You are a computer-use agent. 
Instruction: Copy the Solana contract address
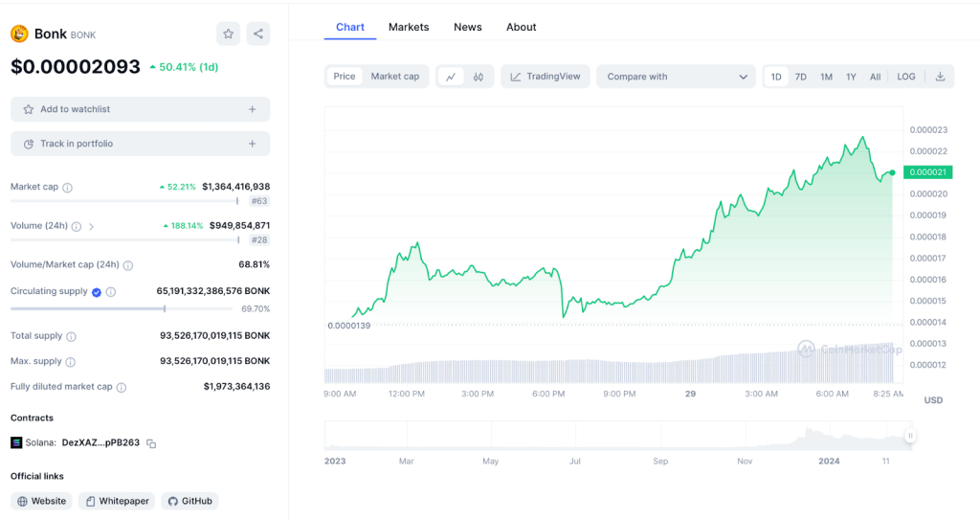coord(151,443)
